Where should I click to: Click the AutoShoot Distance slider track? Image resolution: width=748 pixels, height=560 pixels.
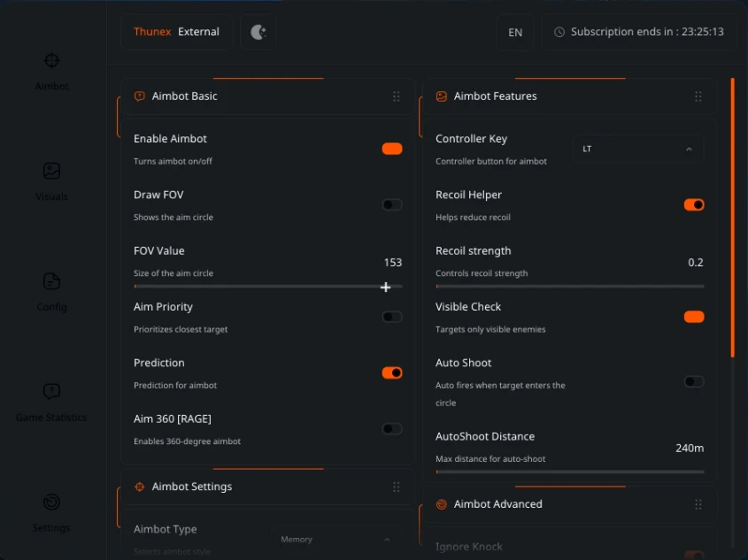click(x=570, y=472)
